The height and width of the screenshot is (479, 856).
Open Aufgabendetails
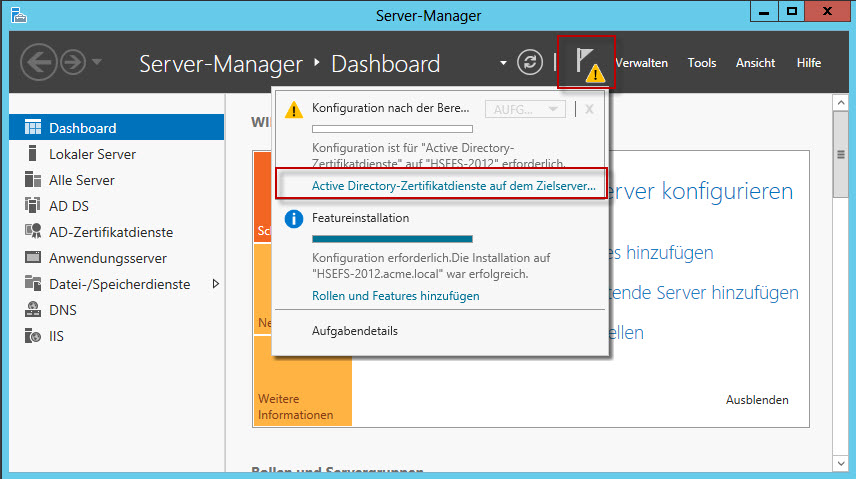click(354, 330)
